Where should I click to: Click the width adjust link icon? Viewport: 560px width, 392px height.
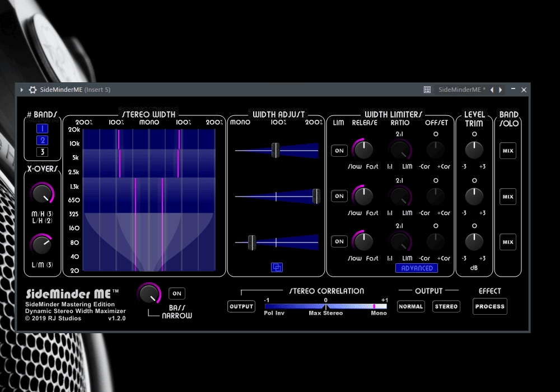[277, 268]
